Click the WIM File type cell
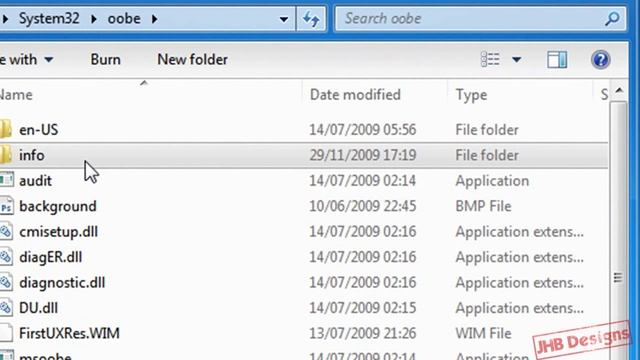This screenshot has height=360, width=640. tap(483, 333)
